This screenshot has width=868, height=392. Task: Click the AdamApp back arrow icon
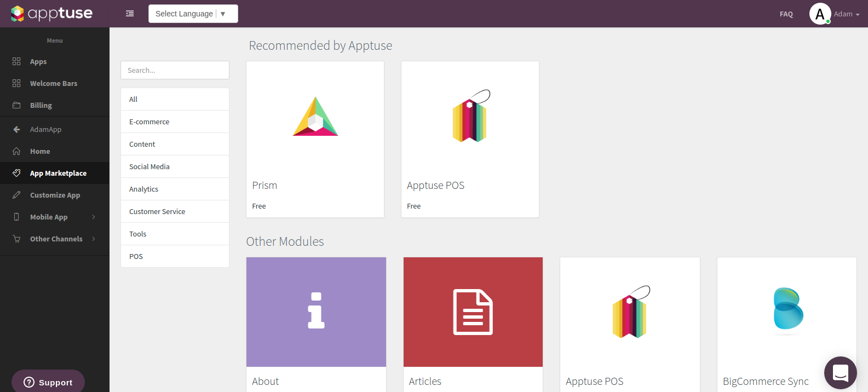[16, 129]
